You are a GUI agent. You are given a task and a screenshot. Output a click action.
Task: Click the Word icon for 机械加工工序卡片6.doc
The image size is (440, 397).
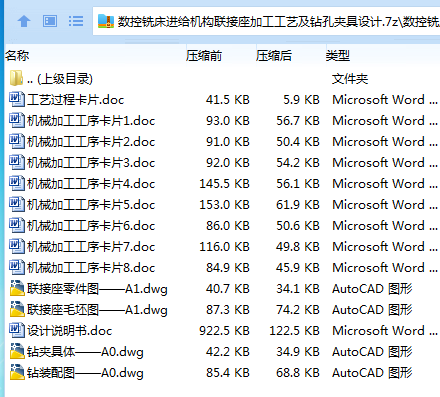pos(17,225)
